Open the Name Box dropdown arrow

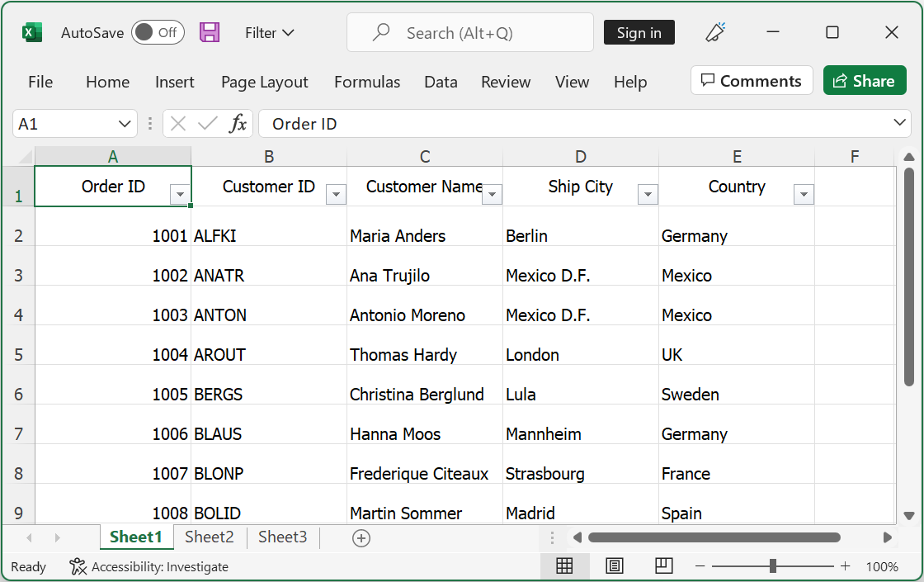tap(125, 124)
